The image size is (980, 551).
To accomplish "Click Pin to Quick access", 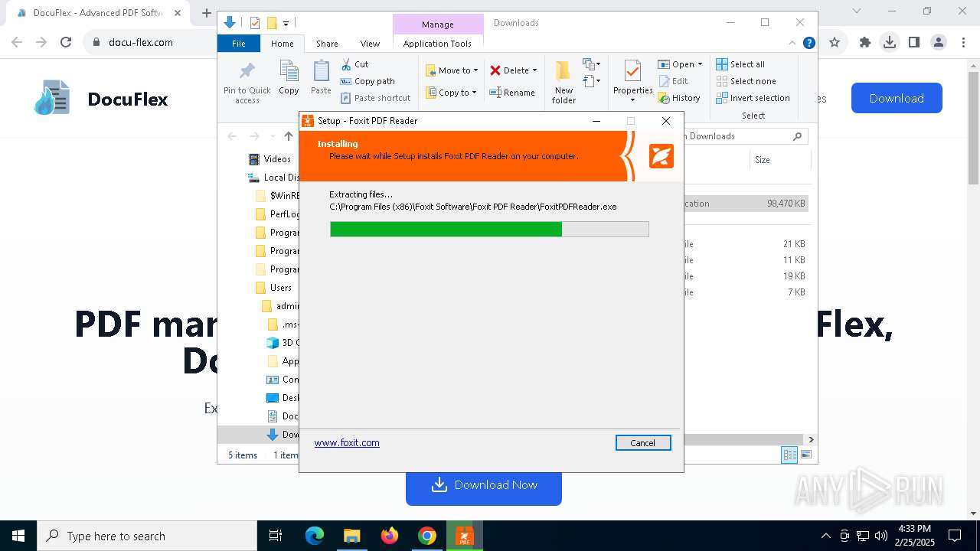I will (247, 83).
